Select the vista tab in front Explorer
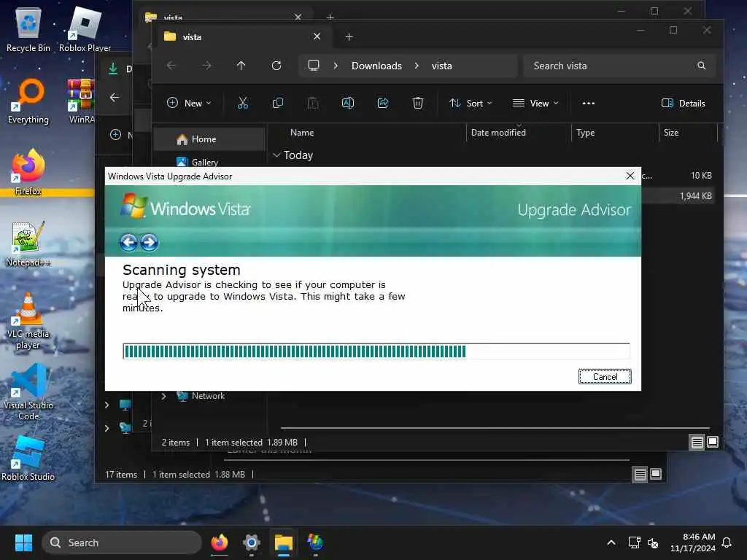This screenshot has height=560, width=747. click(243, 36)
